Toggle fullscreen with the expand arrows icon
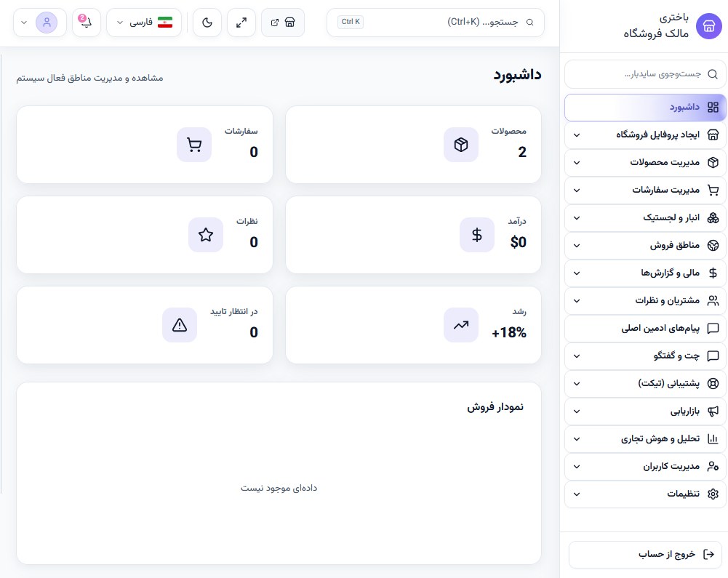Image resolution: width=728 pixels, height=578 pixels. coord(241,23)
